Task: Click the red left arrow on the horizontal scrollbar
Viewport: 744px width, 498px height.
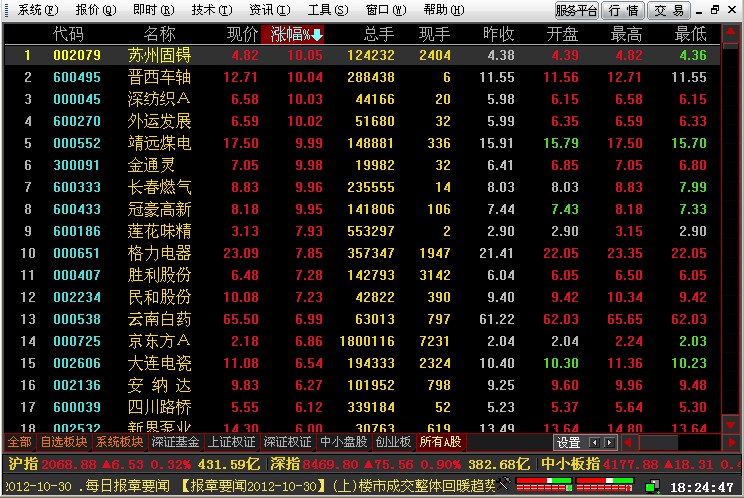Action: [626, 442]
